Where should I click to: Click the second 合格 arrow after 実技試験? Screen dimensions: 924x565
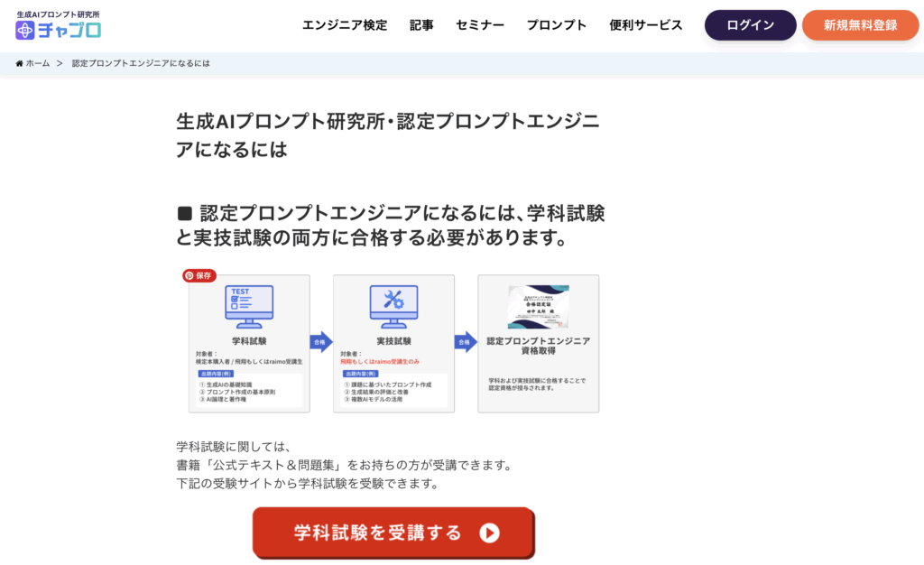(x=466, y=342)
